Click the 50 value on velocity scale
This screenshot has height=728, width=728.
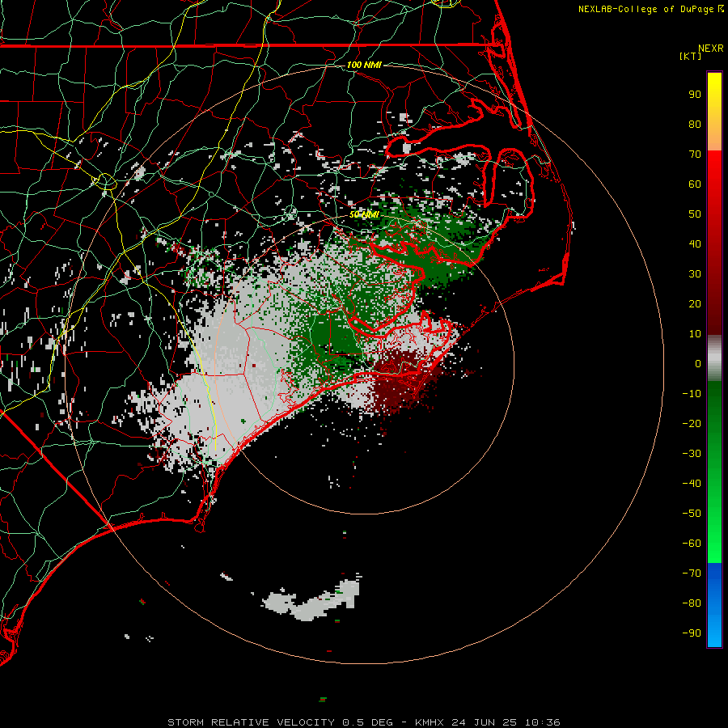pos(695,214)
